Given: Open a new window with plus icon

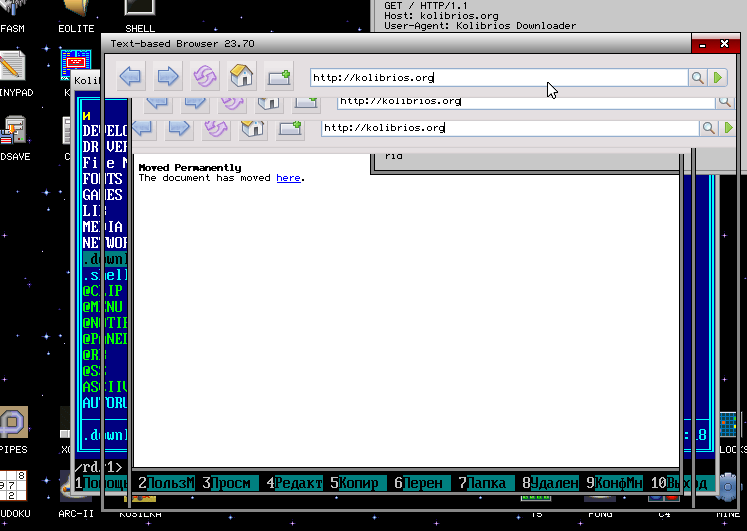Looking at the screenshot, I should tap(278, 77).
